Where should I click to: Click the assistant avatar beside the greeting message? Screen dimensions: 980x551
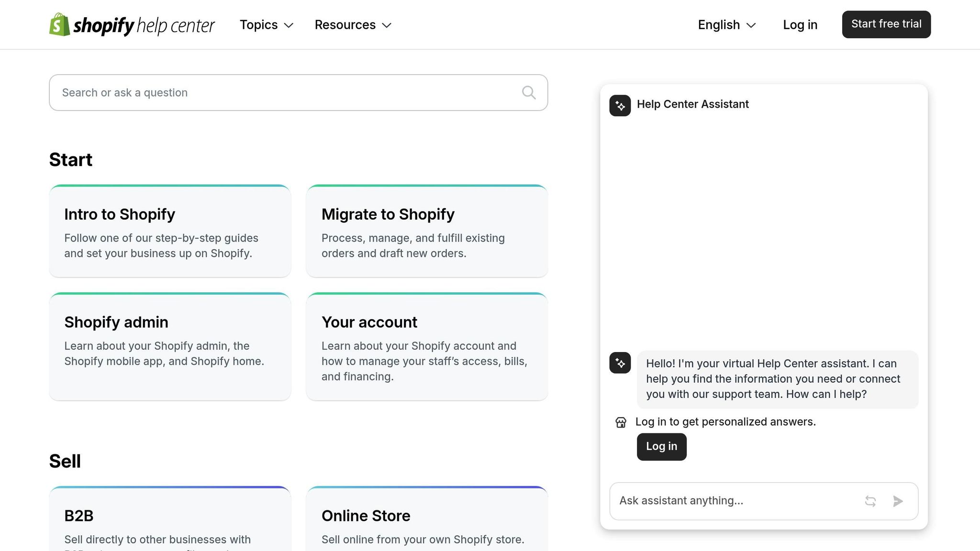click(x=620, y=363)
